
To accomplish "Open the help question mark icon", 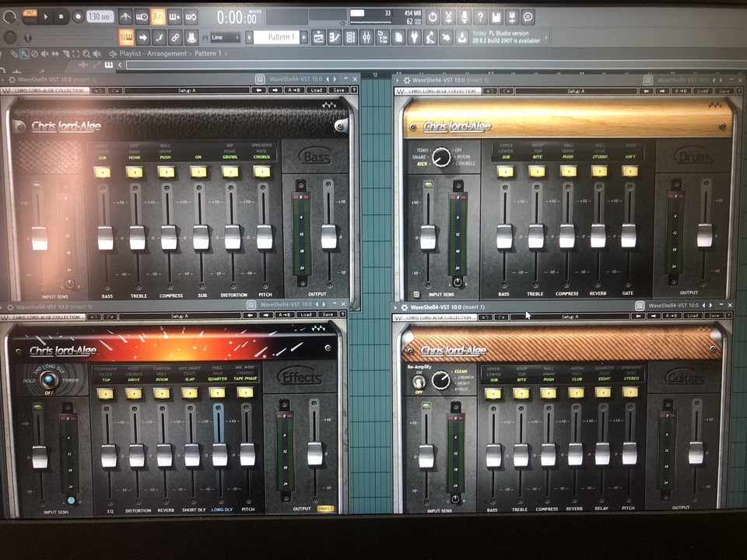I will 480,17.
